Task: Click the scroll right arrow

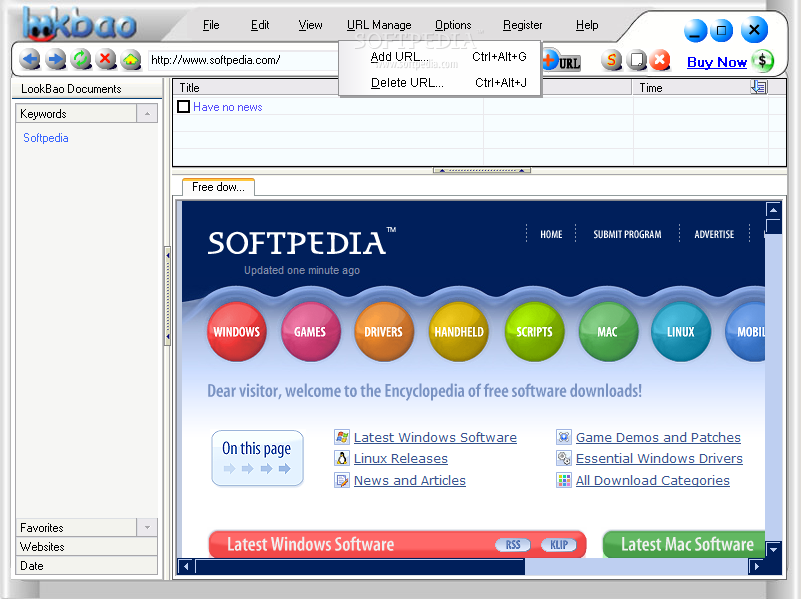Action: point(756,566)
